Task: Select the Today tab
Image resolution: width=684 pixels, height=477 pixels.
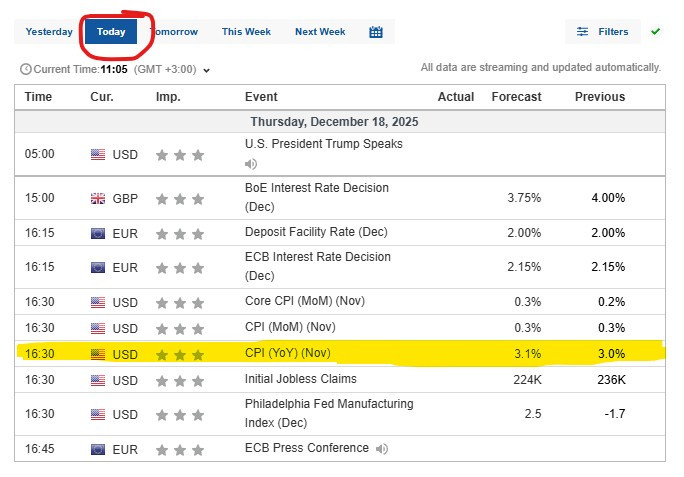Action: pyautogui.click(x=111, y=31)
